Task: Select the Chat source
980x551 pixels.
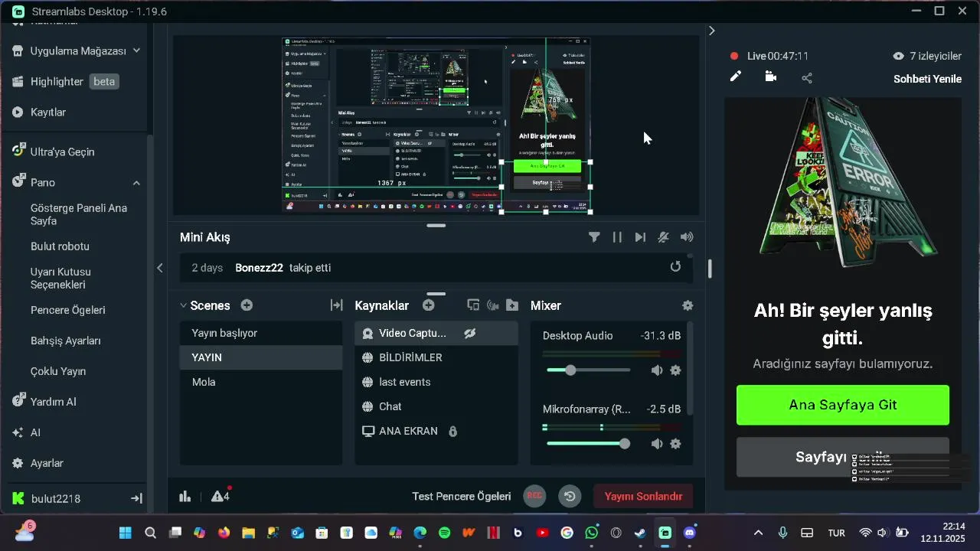Action: pyautogui.click(x=436, y=406)
